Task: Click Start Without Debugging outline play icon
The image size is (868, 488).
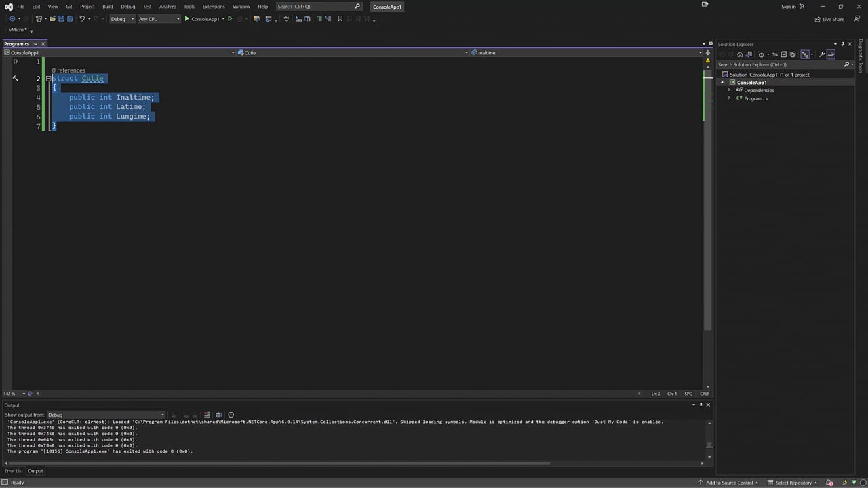Action: [230, 19]
